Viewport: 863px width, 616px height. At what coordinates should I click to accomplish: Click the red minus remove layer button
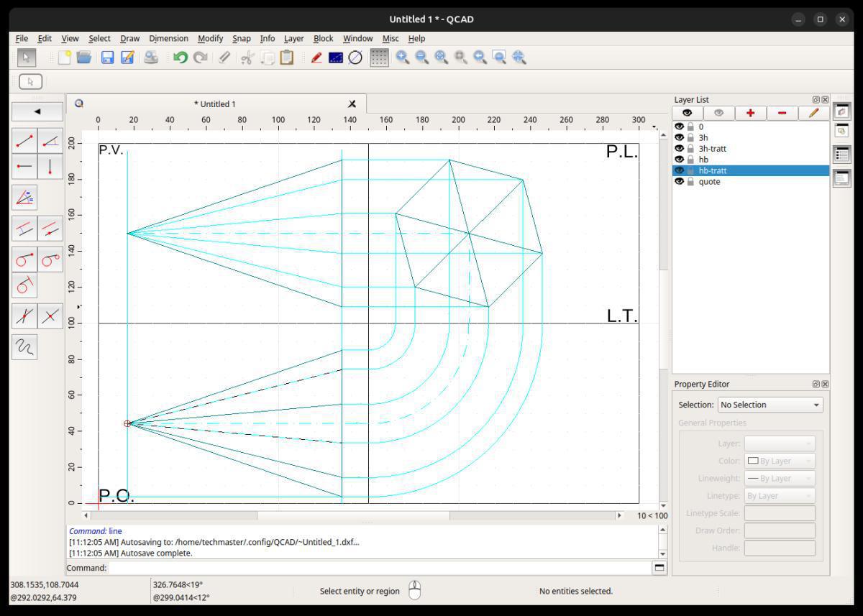782,113
